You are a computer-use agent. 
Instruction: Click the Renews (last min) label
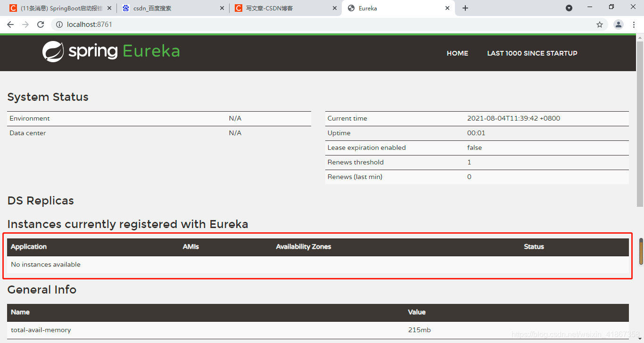pyautogui.click(x=355, y=177)
